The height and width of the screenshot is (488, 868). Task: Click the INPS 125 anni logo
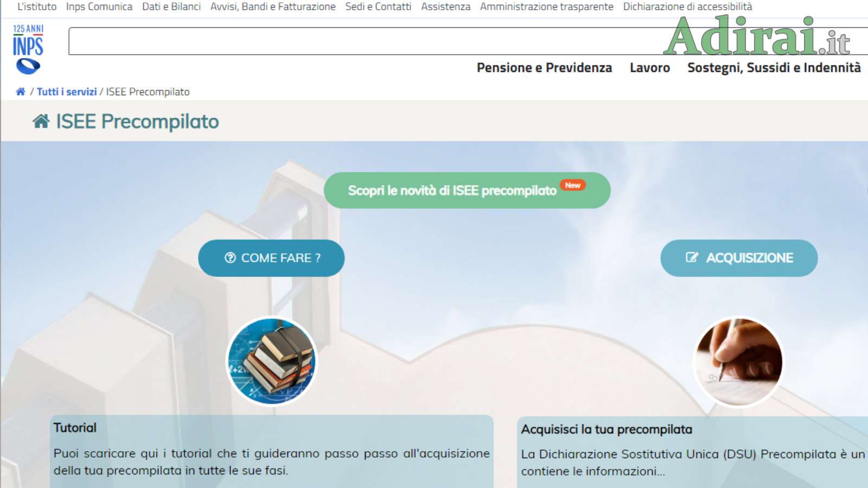pos(28,49)
